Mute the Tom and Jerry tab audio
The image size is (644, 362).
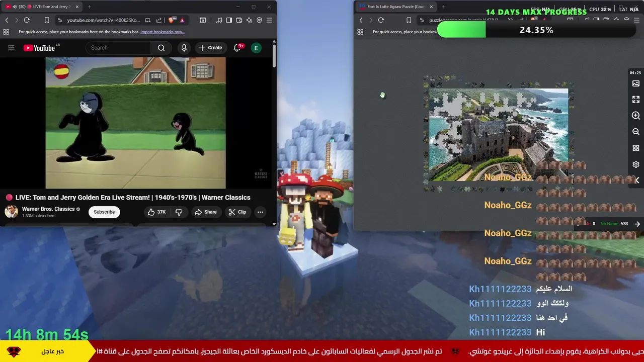pyautogui.click(x=14, y=7)
